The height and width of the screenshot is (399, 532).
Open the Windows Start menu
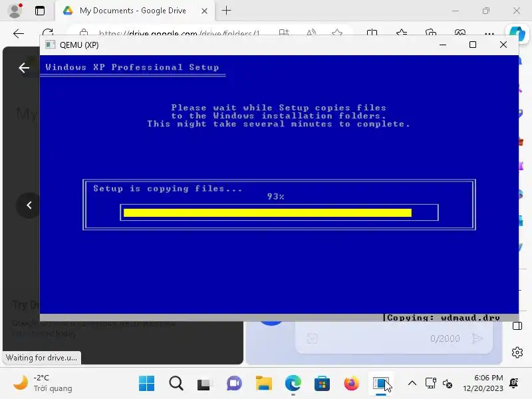click(146, 384)
